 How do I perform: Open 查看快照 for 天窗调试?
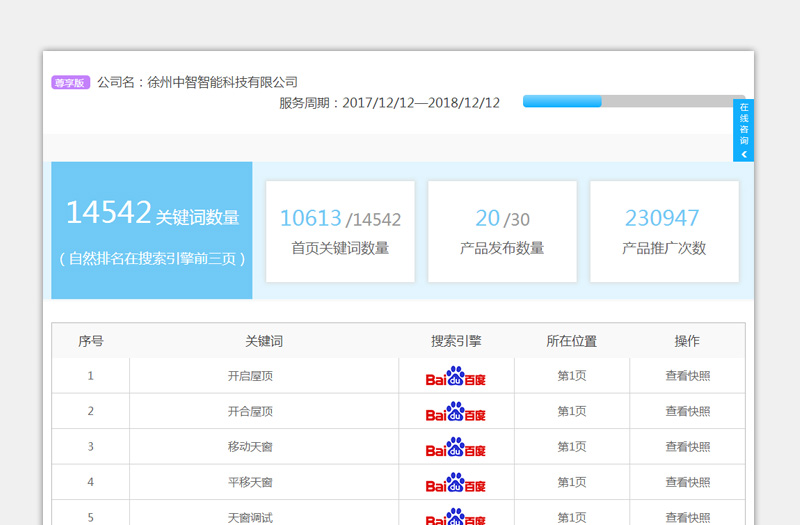(x=687, y=517)
